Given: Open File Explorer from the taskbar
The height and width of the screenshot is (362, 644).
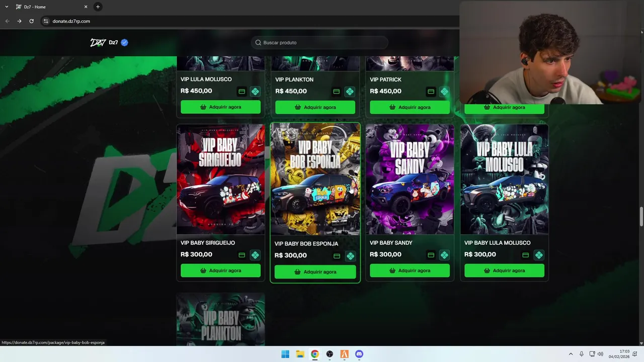Looking at the screenshot, I should pyautogui.click(x=300, y=354).
